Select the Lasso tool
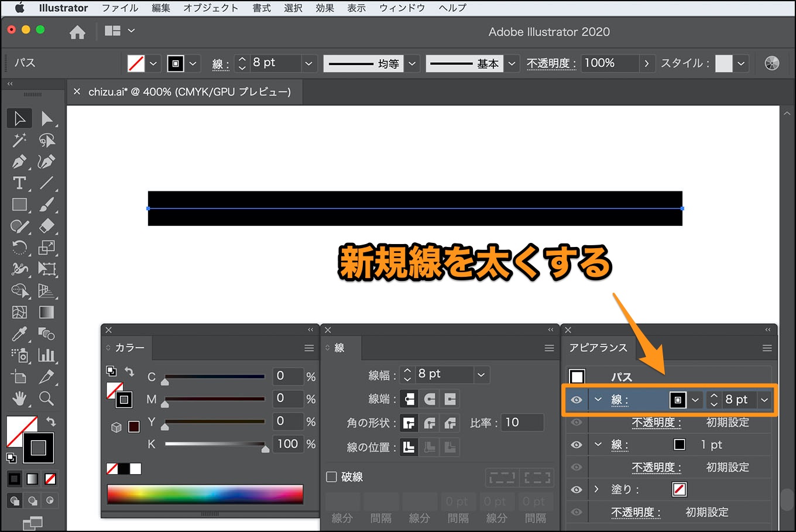The height and width of the screenshot is (532, 796). (x=47, y=140)
